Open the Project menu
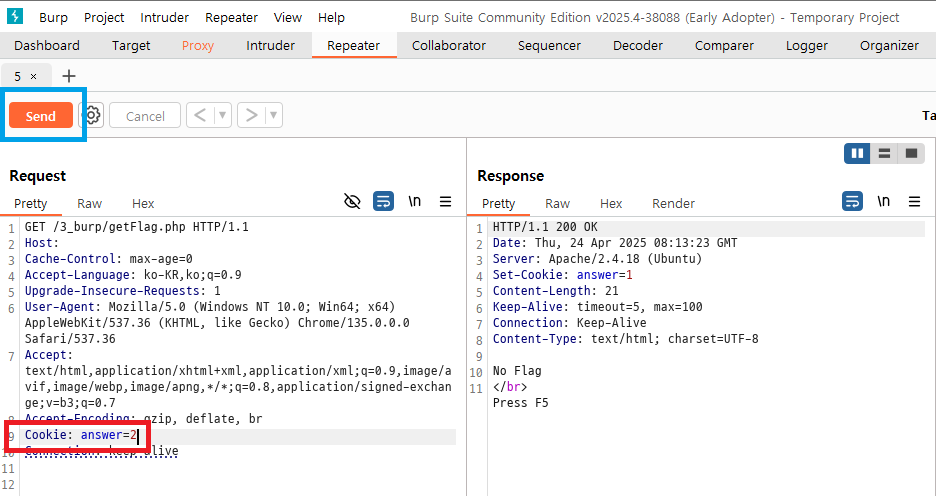The image size is (936, 496). [x=104, y=17]
